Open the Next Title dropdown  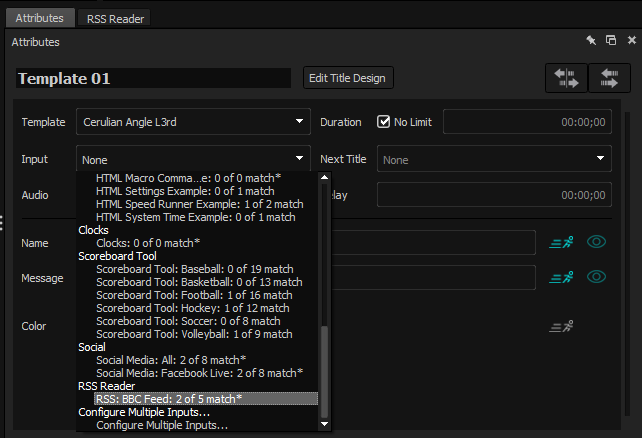(493, 160)
